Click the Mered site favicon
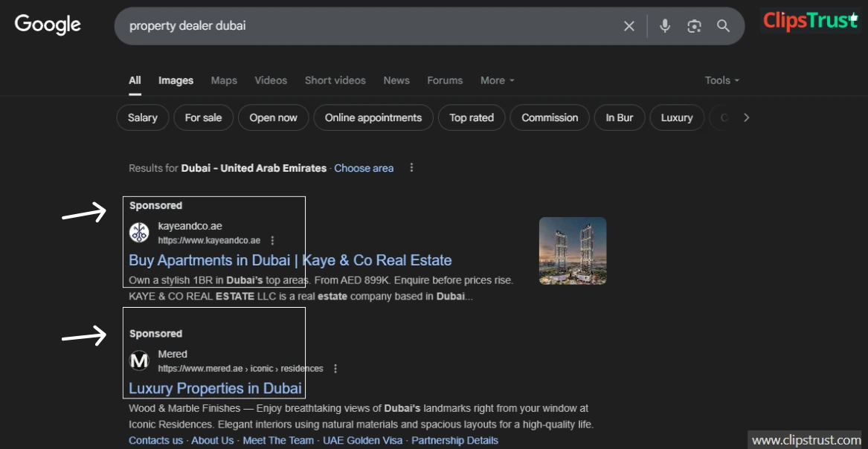 (x=139, y=361)
